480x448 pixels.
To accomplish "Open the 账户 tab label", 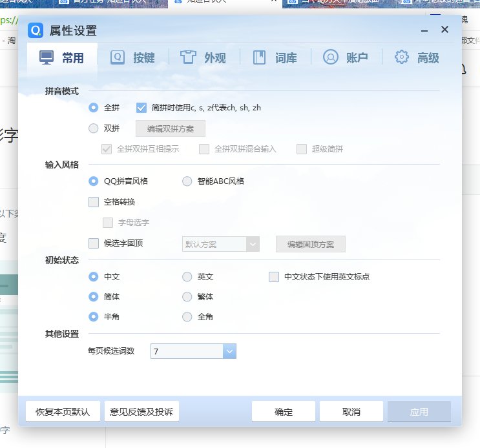I will tap(357, 57).
